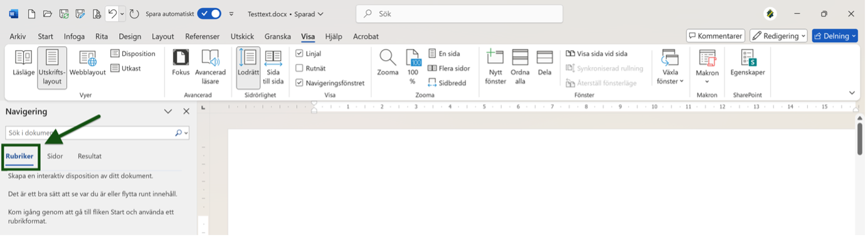
Task: Uncheck the Navigeringsfönstret checkbox
Action: [299, 83]
